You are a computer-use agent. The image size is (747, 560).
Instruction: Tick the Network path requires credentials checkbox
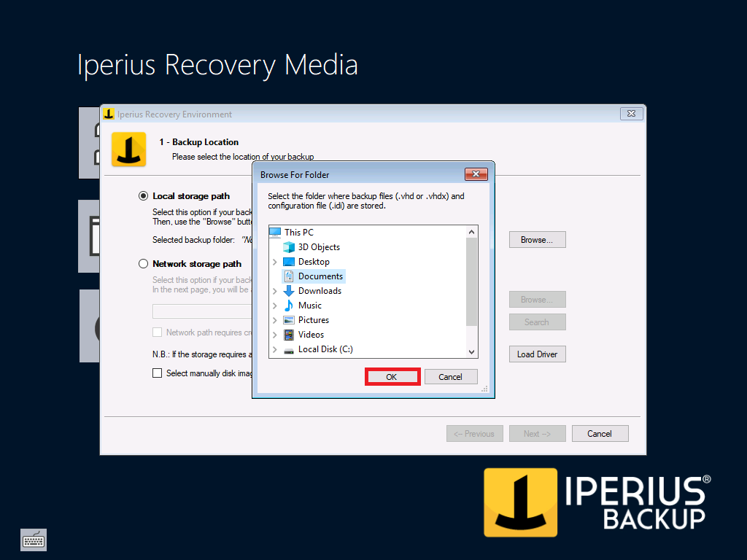158,332
